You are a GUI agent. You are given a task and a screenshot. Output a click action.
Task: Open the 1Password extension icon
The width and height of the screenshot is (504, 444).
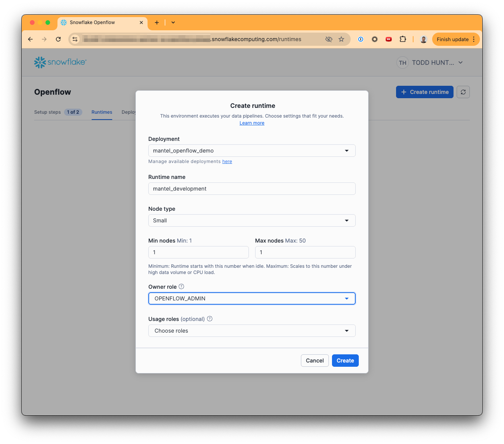coord(361,39)
